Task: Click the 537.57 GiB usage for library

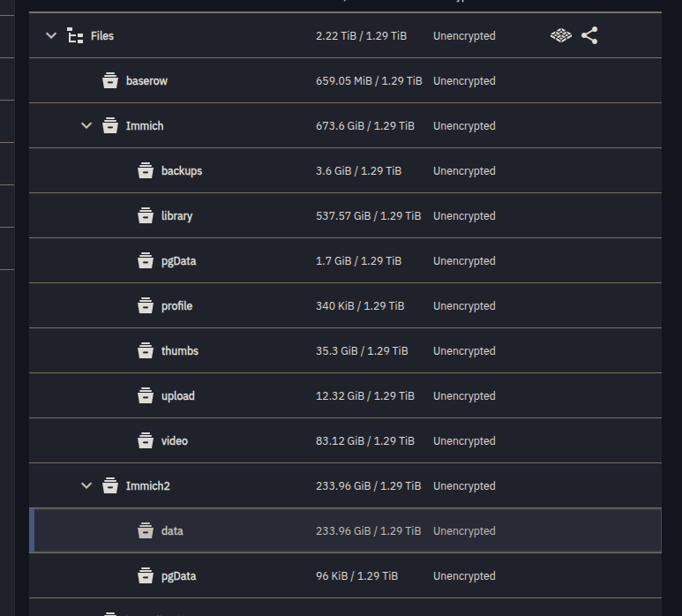Action: pyautogui.click(x=368, y=216)
